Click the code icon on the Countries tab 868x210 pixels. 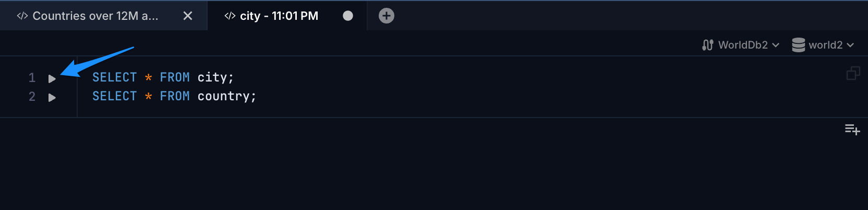pos(22,16)
